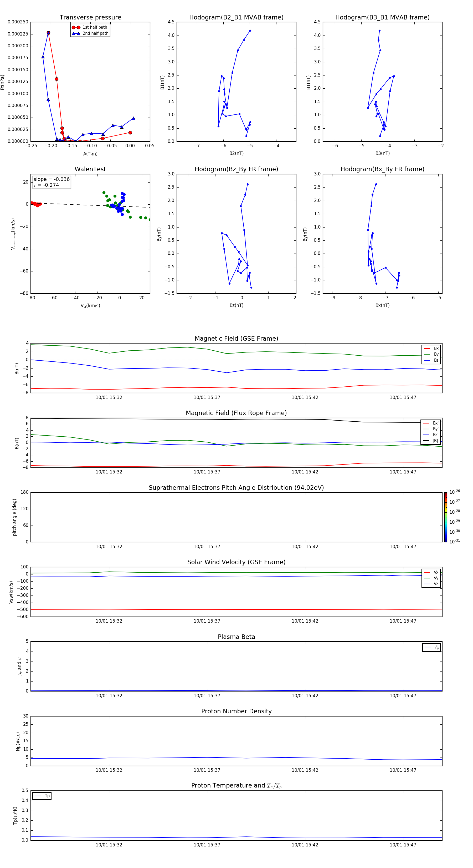Click the Hodogram(Bz_By FR frame) title

(x=236, y=169)
